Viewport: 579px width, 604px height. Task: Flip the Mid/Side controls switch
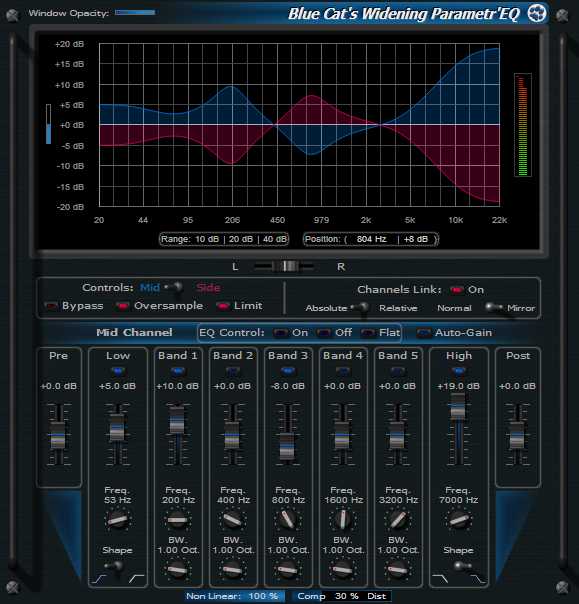point(175,289)
